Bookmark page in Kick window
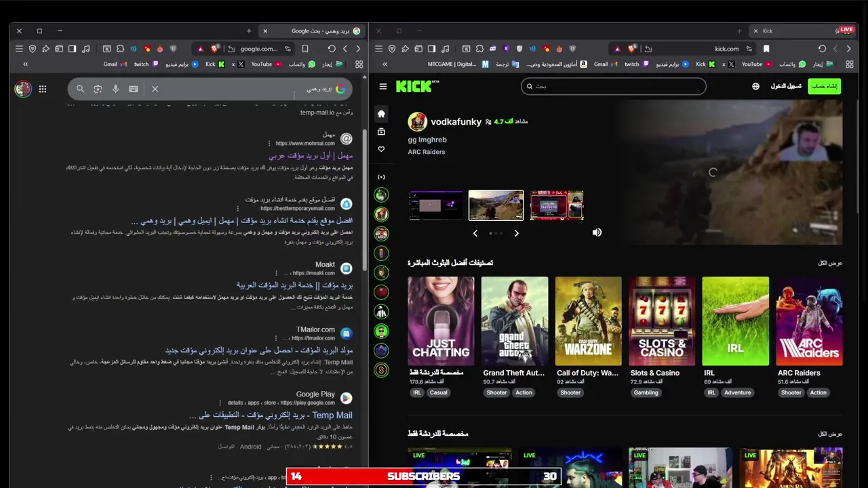 766,49
